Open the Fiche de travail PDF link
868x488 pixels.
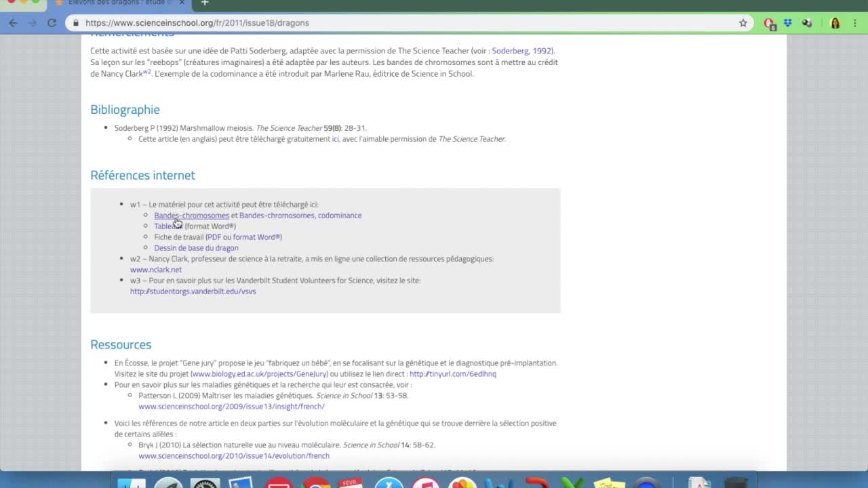click(214, 237)
